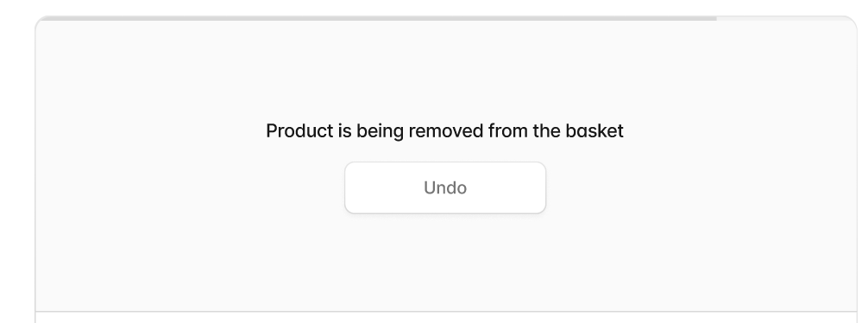Click the empty card area below the Undo button
Image resolution: width=868 pixels, height=323 pixels.
click(x=445, y=261)
